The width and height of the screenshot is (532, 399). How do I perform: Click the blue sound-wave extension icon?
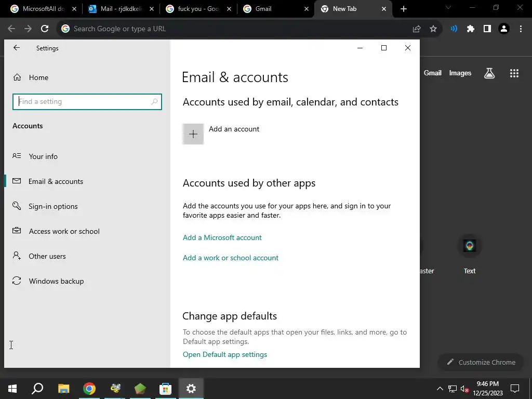tap(454, 29)
